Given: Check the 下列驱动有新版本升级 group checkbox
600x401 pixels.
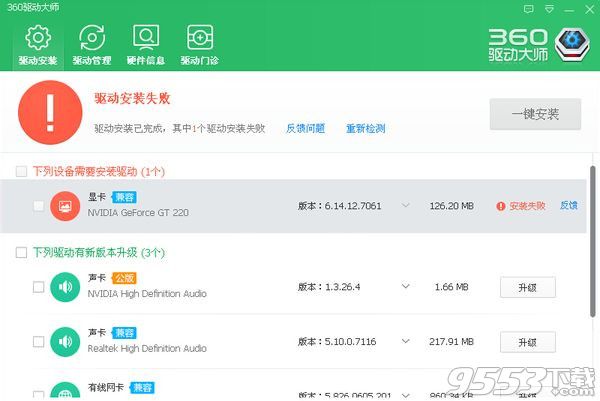Looking at the screenshot, I should point(21,253).
